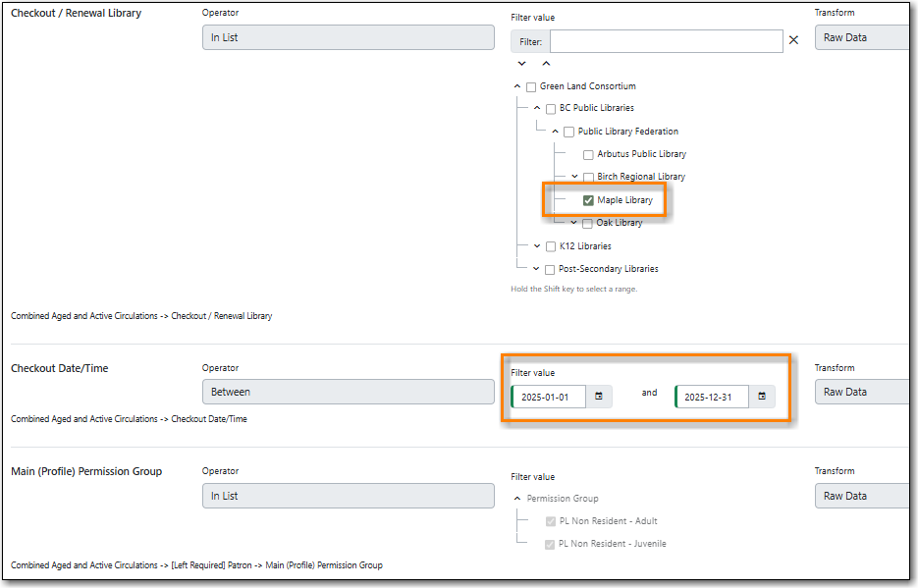Clear the library filter with the X icon
Image resolution: width=918 pixels, height=588 pixels.
coord(793,40)
